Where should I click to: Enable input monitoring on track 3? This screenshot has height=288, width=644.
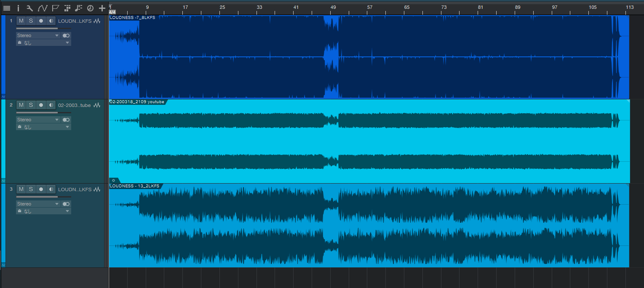pos(51,189)
